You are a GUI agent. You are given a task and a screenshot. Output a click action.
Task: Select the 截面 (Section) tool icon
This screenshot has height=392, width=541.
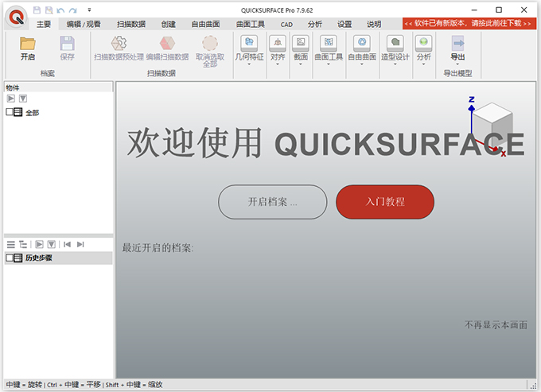tap(300, 42)
